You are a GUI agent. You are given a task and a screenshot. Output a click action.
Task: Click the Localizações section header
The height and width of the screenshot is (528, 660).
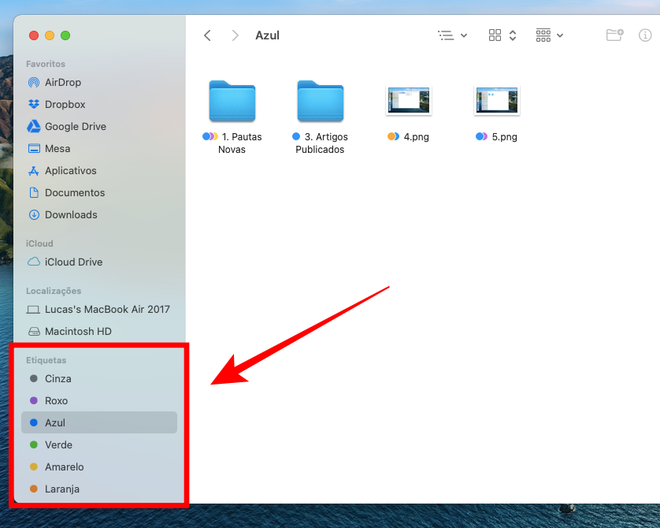(53, 291)
